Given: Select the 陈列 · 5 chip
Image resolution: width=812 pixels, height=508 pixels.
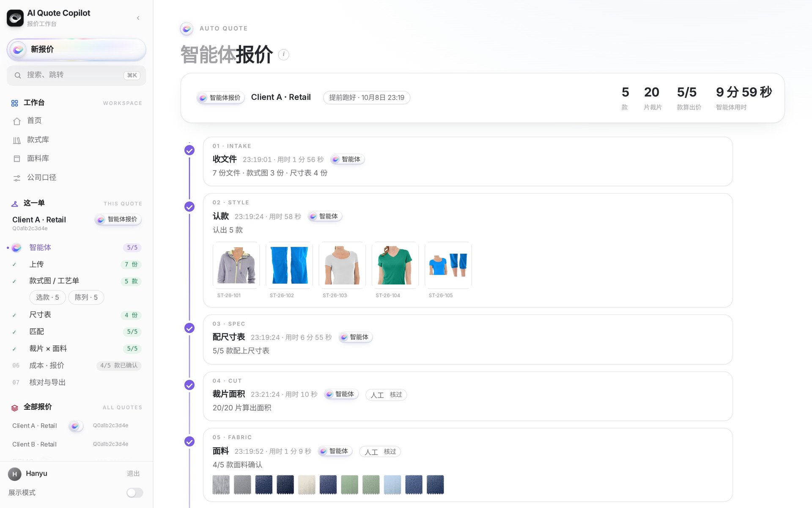Looking at the screenshot, I should tap(86, 297).
